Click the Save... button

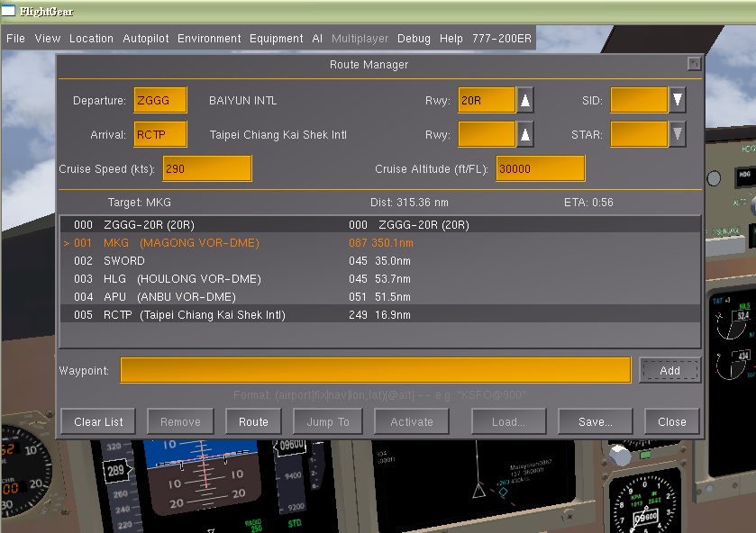(596, 421)
